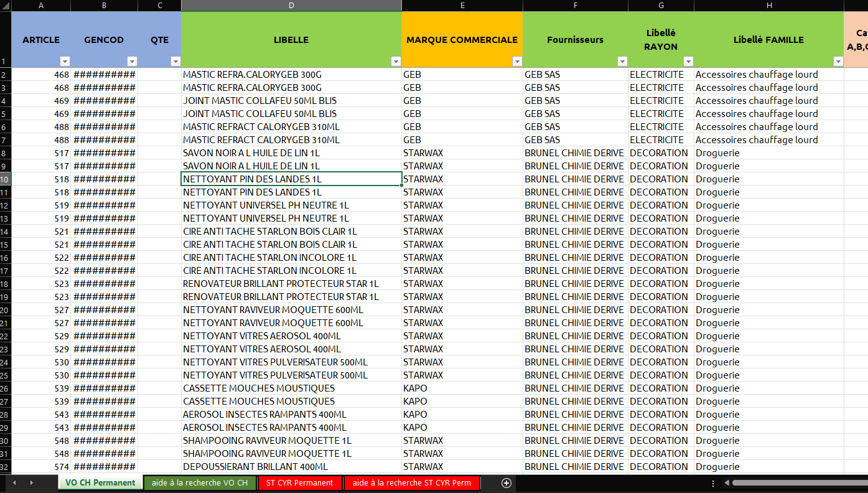Open the MARQUE COMMERCIALE filter dropdown
This screenshot has width=868, height=493.
(x=517, y=61)
